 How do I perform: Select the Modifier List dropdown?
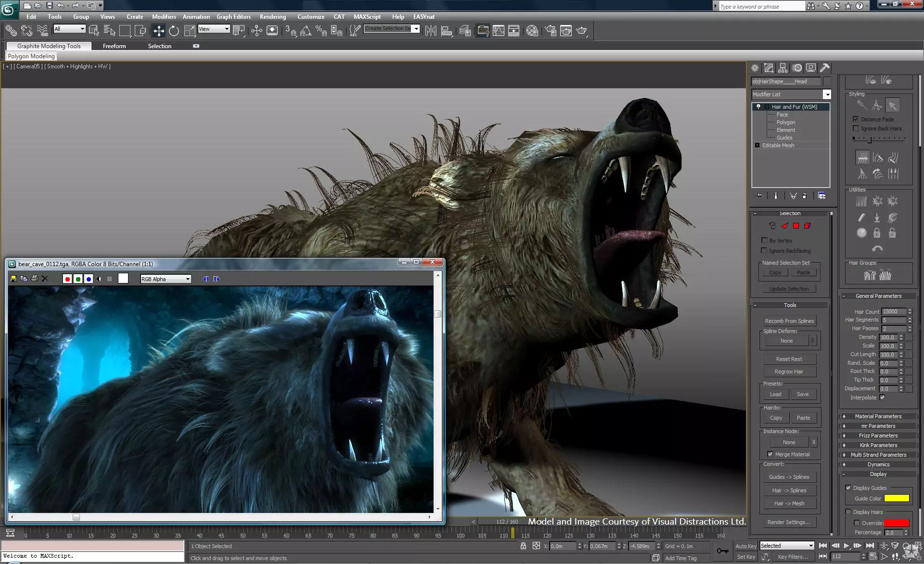tap(790, 94)
